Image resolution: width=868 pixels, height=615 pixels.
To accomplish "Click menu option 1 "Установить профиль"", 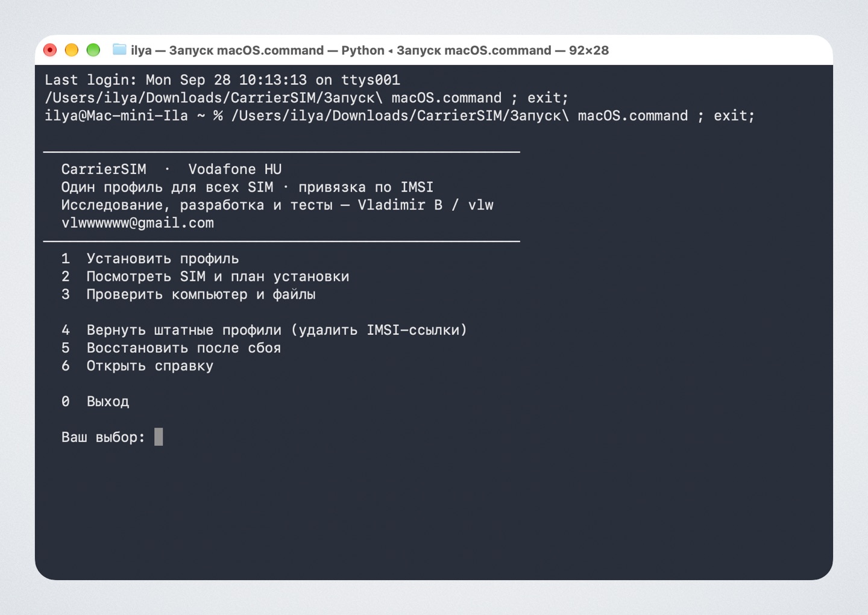I will point(150,259).
